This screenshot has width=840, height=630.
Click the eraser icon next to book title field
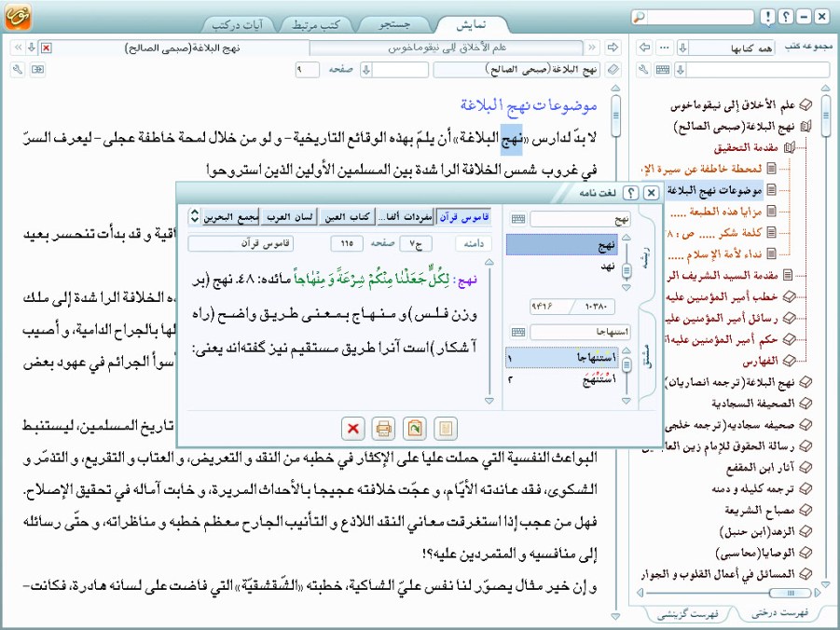point(613,70)
